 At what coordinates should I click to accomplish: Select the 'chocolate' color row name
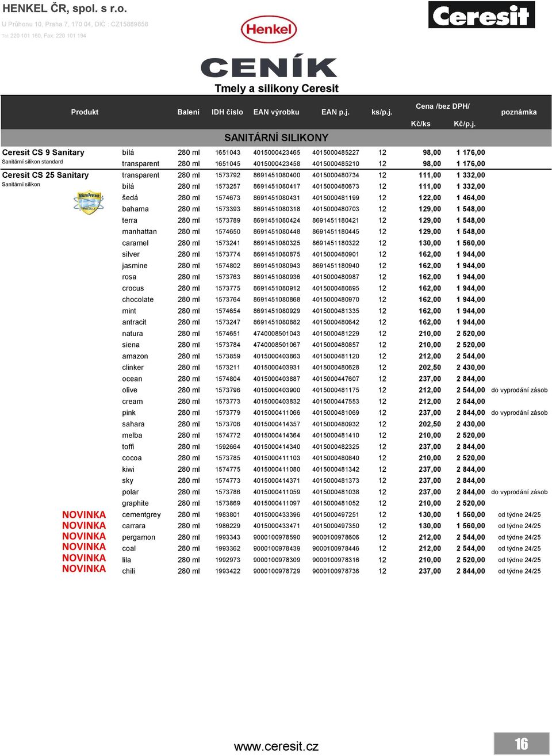[x=138, y=299]
